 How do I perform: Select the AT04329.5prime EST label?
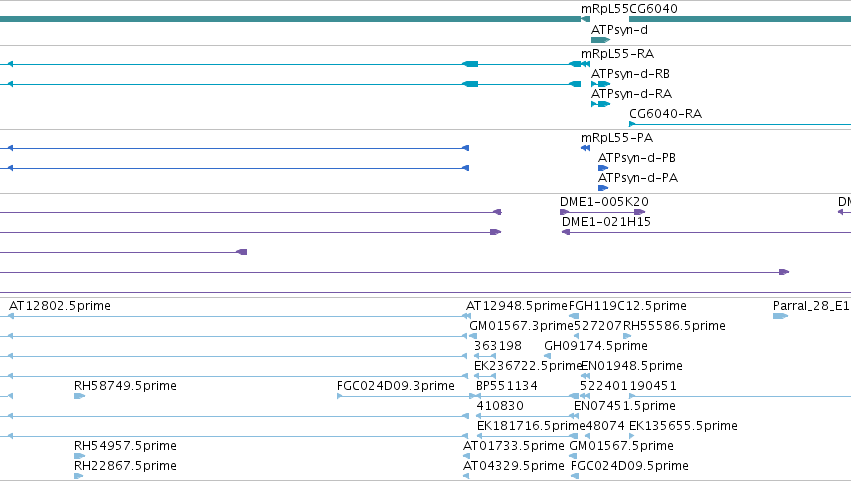(x=513, y=466)
